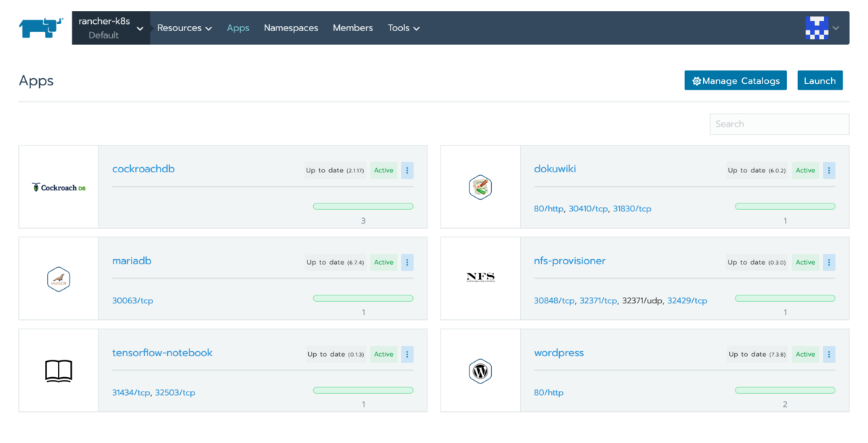Click dokuwiki Up to date (6.0.2) label
868x443 pixels.
click(x=757, y=171)
